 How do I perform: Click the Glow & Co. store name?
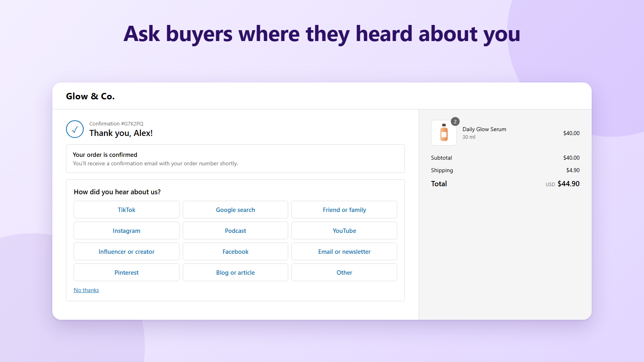click(90, 96)
